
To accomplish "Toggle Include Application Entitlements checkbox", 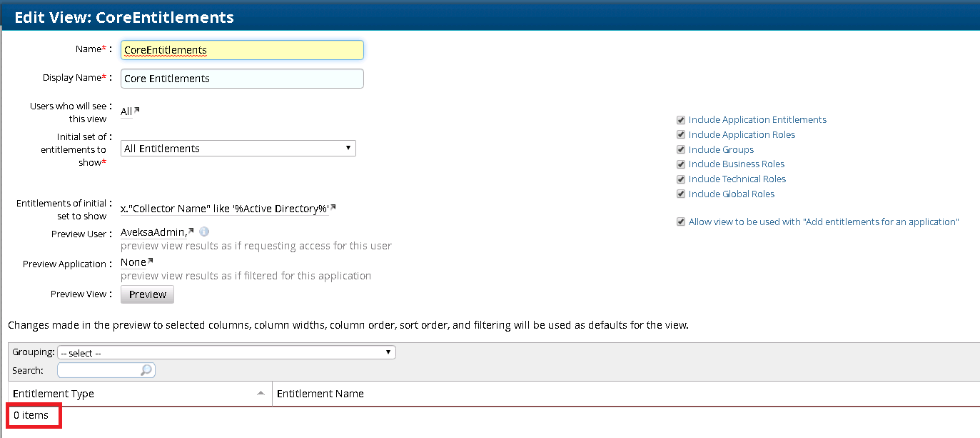I will pos(681,120).
